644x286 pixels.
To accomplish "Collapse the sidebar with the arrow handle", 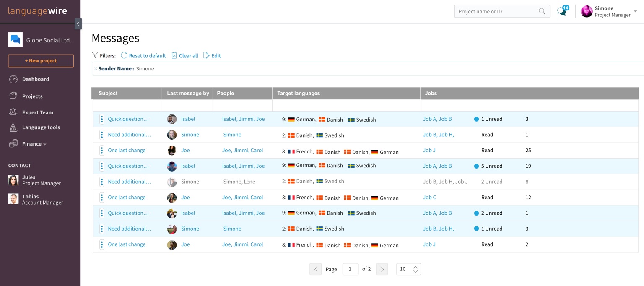I will 78,24.
